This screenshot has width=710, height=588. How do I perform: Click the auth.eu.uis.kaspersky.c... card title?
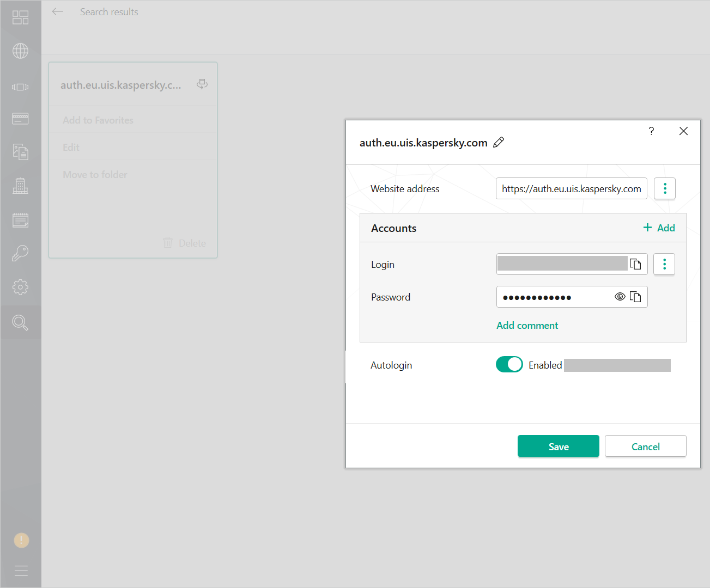click(x=121, y=85)
